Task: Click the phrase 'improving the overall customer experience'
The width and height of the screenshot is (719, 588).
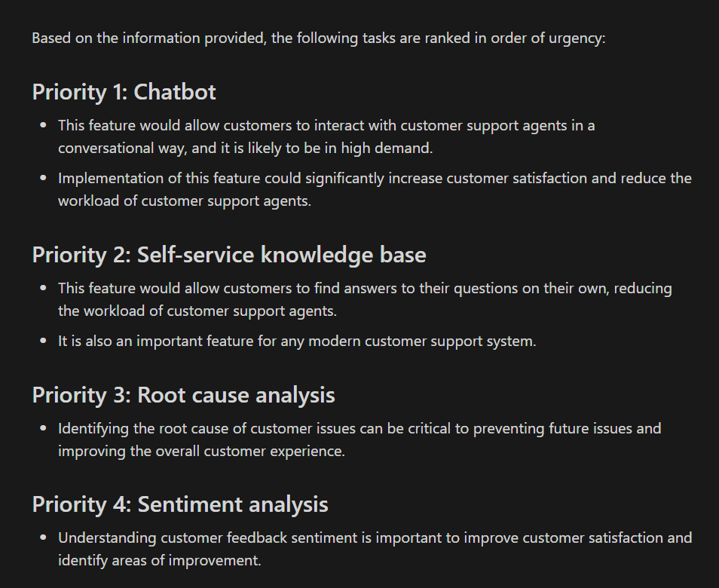Action: pyautogui.click(x=200, y=452)
